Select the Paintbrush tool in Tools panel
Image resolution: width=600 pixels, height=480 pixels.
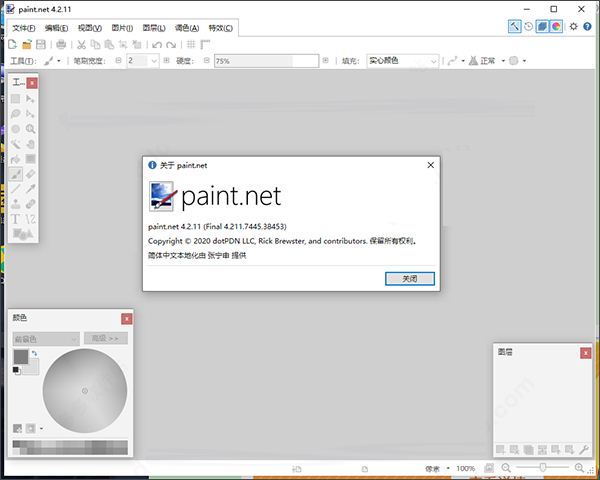pyautogui.click(x=15, y=174)
